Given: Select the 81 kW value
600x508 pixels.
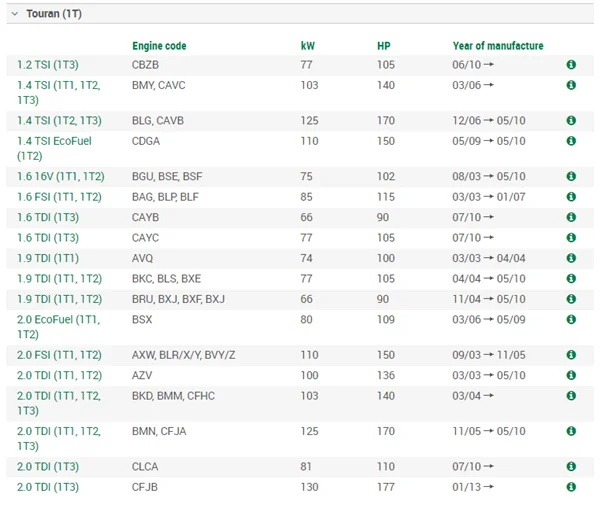Looking at the screenshot, I should pyautogui.click(x=306, y=467).
